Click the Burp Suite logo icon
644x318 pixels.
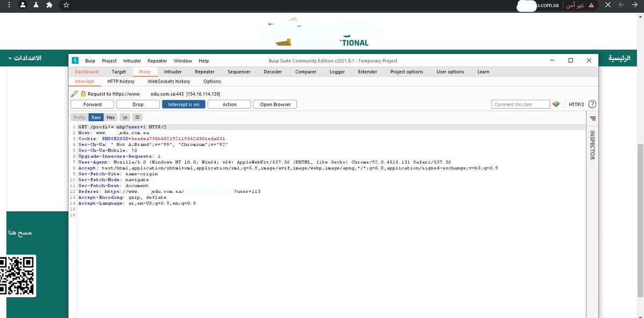click(x=75, y=61)
